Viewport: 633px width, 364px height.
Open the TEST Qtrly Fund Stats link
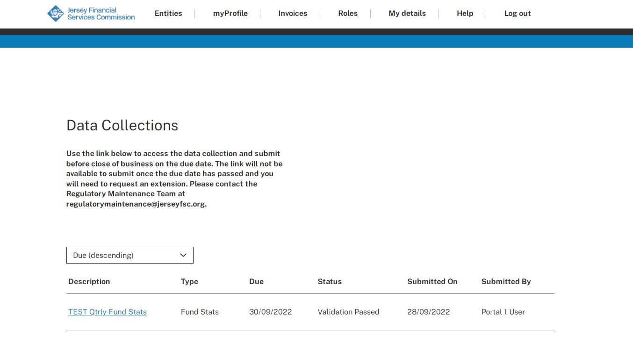108,312
